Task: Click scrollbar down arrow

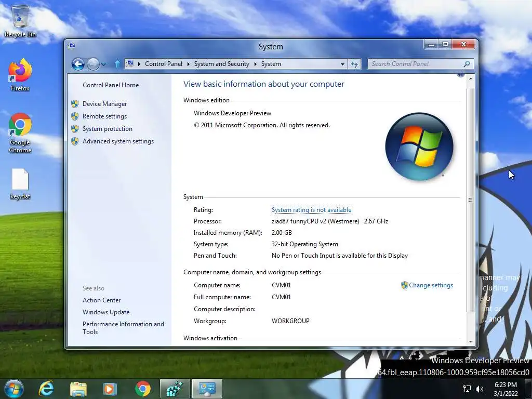Action: 471,342
